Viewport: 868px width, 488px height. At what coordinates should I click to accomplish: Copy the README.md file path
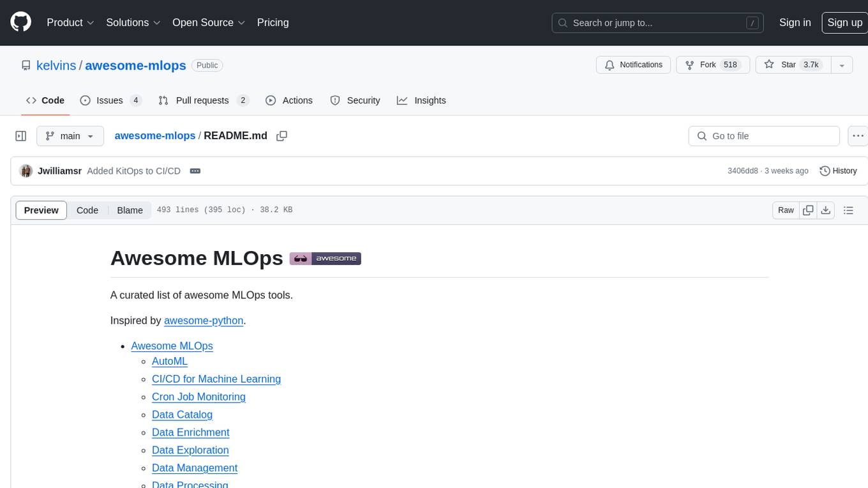pyautogui.click(x=281, y=136)
